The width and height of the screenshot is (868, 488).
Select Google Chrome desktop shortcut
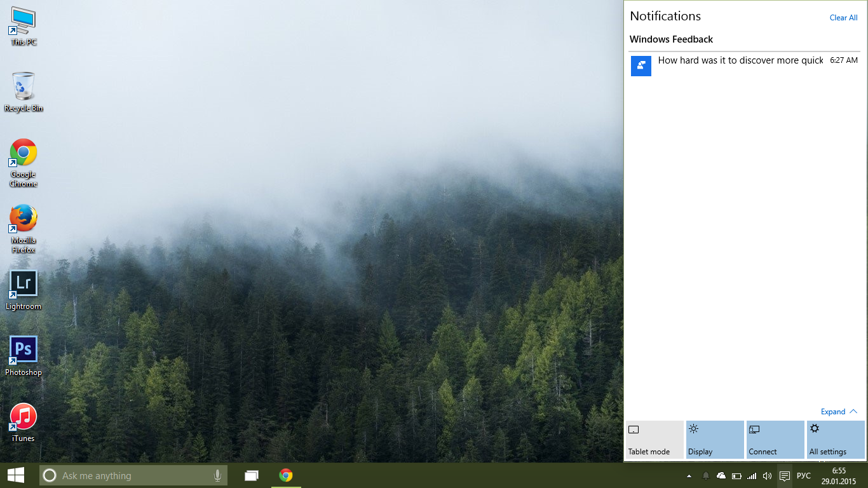24,163
